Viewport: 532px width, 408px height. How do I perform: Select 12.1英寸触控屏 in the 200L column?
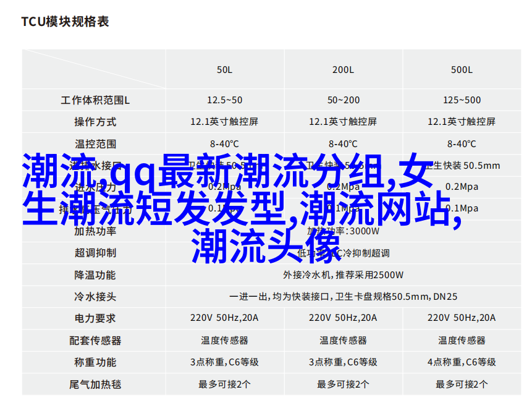coord(343,122)
